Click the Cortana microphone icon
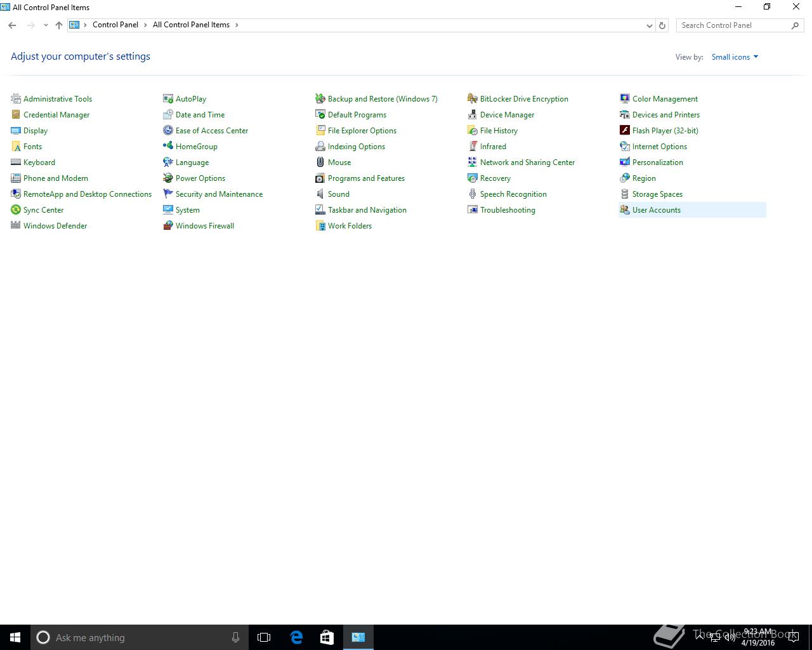 235,637
